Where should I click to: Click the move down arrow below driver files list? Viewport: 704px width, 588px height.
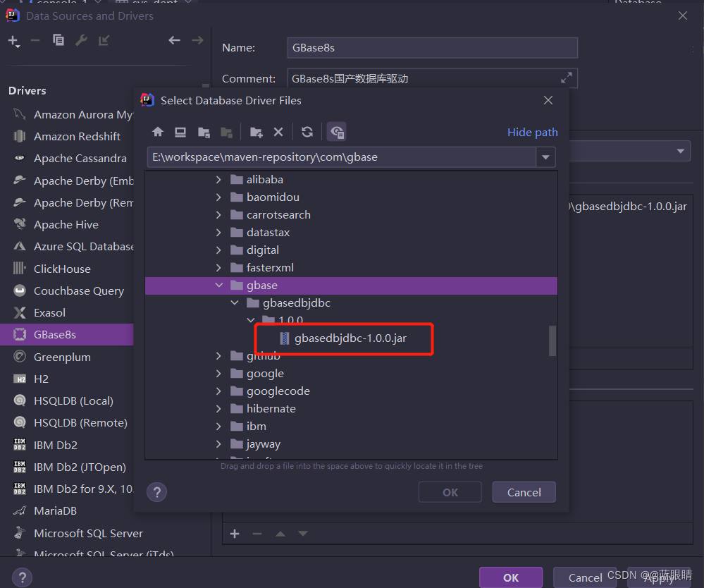(303, 534)
